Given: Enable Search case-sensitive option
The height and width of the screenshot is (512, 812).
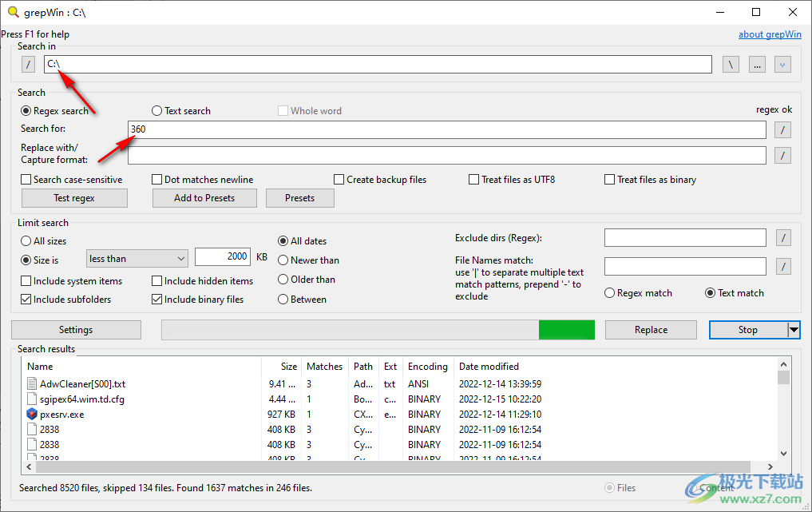Looking at the screenshot, I should [72, 179].
